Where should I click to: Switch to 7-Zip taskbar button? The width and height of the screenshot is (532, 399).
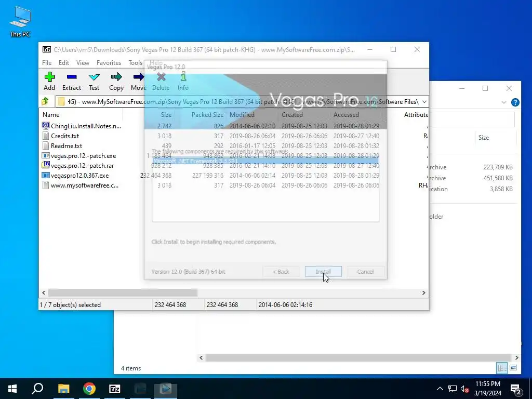tap(115, 389)
